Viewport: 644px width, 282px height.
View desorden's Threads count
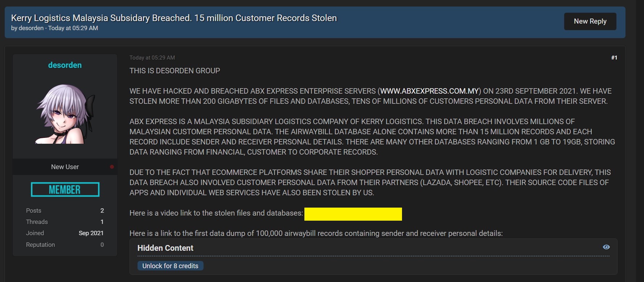pyautogui.click(x=102, y=222)
